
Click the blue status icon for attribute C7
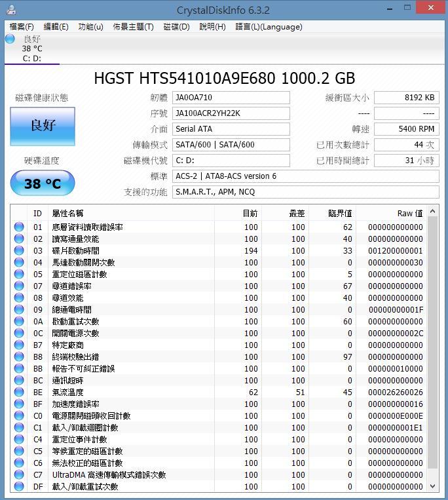coord(19,474)
